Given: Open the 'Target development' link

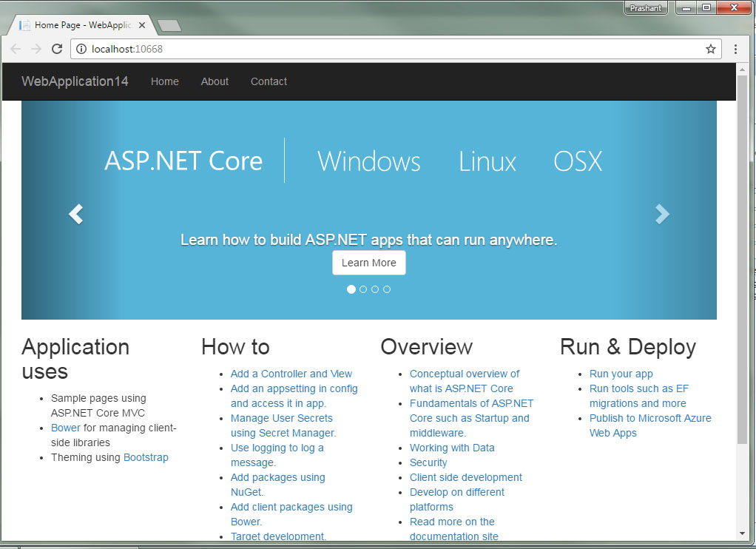Looking at the screenshot, I should click(x=278, y=536).
